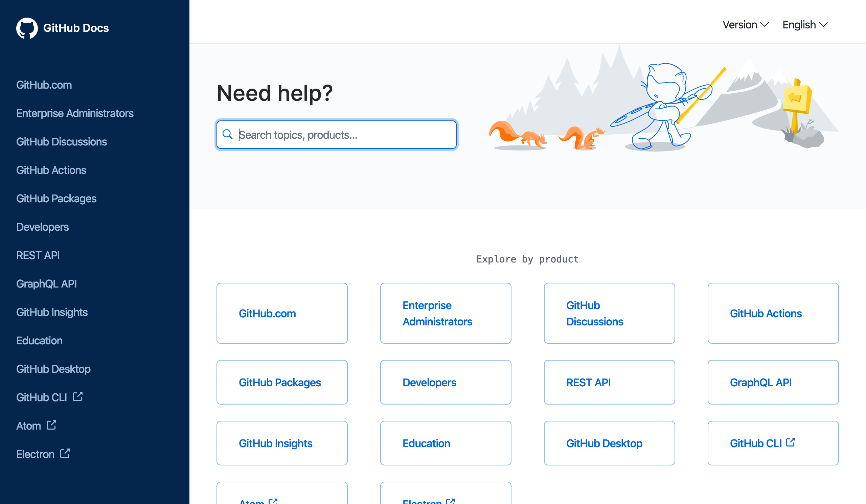Open the GitHub Packages product card
866x504 pixels.
[x=282, y=382]
